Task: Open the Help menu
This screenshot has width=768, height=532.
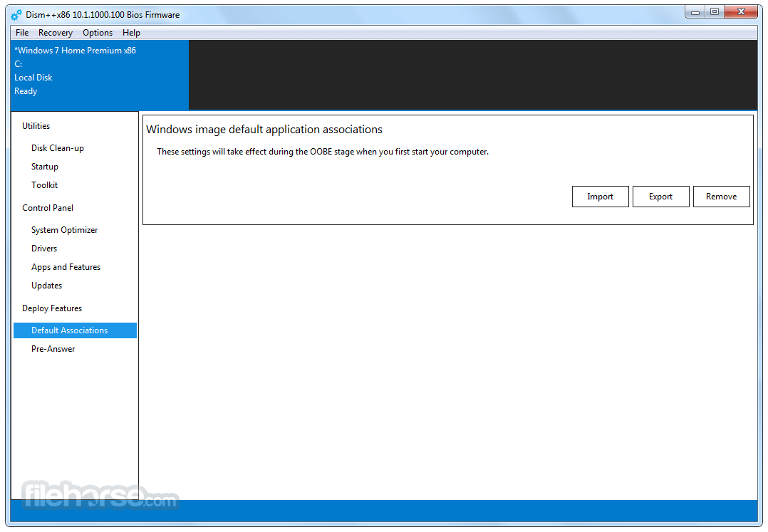Action: click(x=131, y=33)
